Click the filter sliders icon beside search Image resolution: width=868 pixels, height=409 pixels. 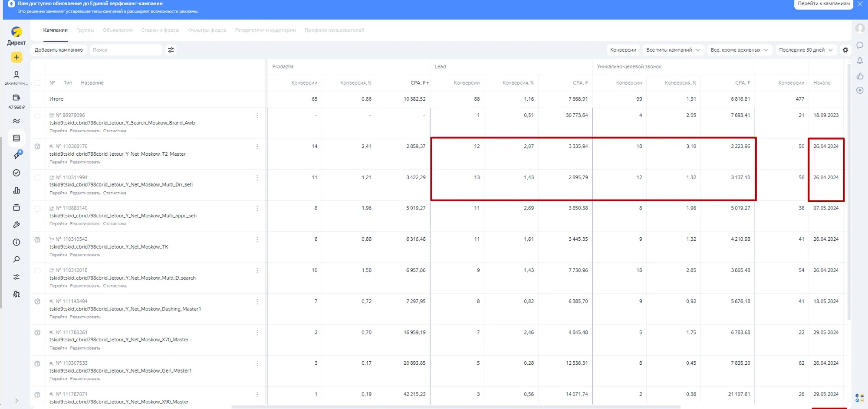[171, 50]
